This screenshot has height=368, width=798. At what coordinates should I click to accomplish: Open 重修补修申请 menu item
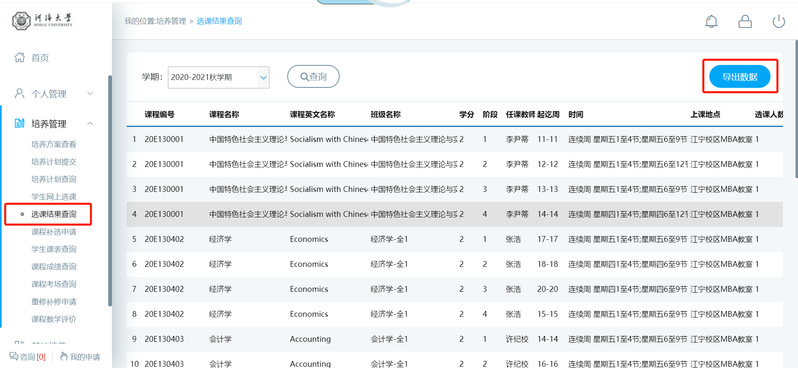(53, 301)
